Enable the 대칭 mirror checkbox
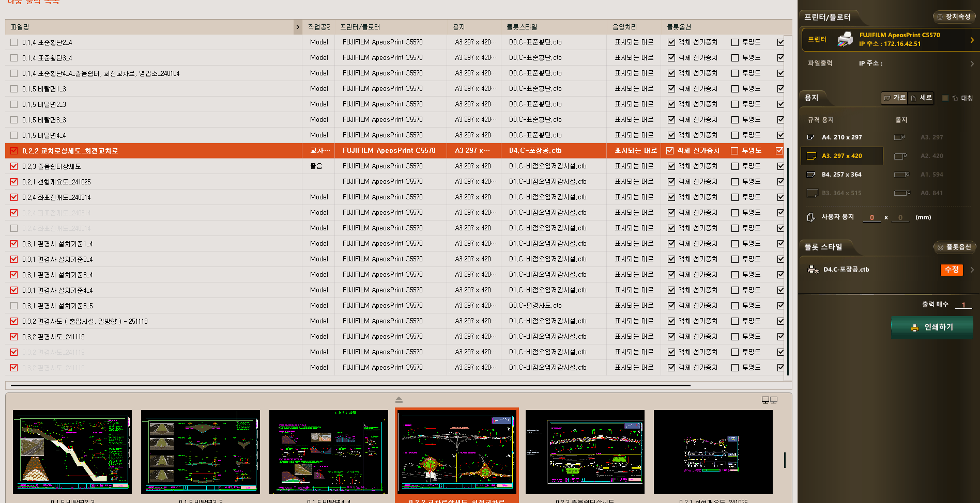Image resolution: width=980 pixels, height=503 pixels. coord(945,98)
